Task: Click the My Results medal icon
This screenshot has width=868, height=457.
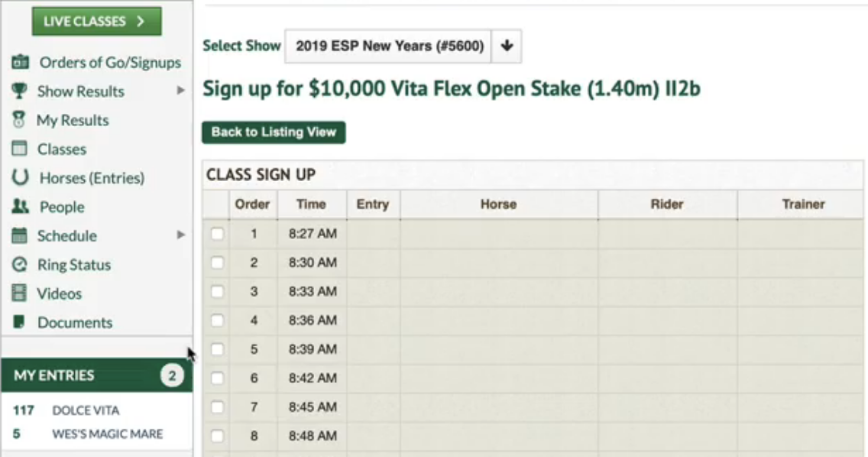Action: [19, 120]
